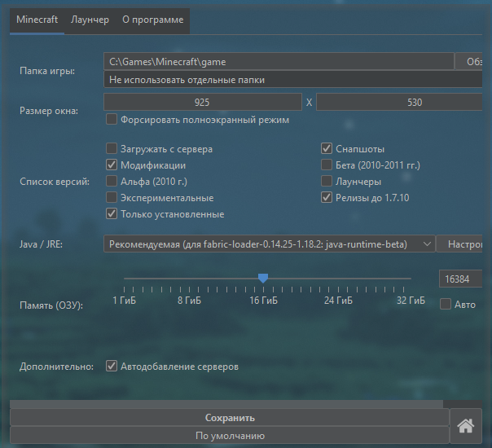This screenshot has width=492, height=448.
Task: Switch to the Лаунчер tab
Action: (x=90, y=20)
